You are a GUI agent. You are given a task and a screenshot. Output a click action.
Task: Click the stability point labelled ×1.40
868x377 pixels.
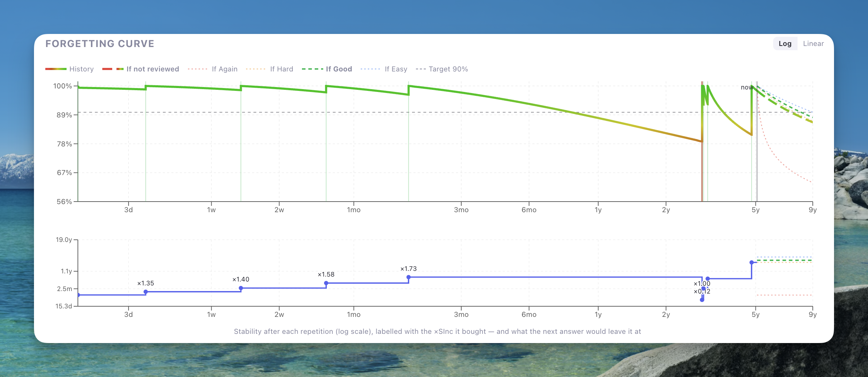coord(241,288)
